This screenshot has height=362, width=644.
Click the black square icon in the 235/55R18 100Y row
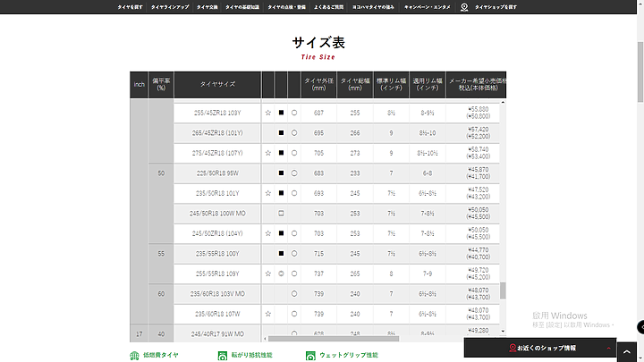[281, 253]
